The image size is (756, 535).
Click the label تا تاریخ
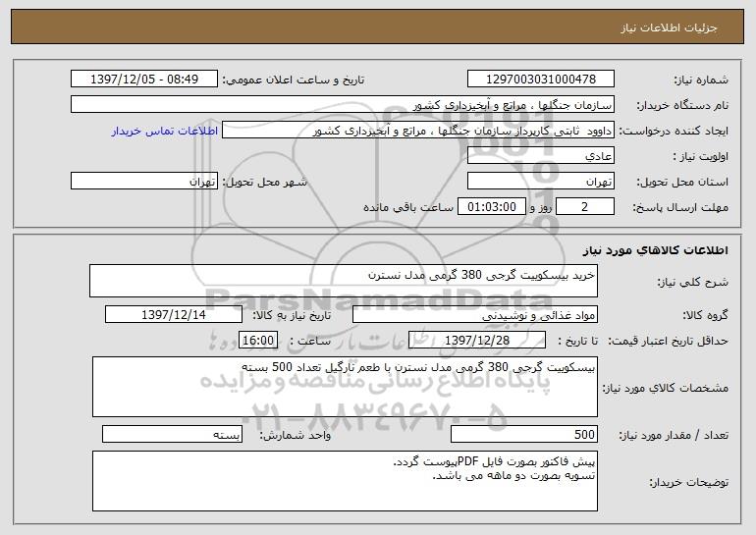click(577, 341)
